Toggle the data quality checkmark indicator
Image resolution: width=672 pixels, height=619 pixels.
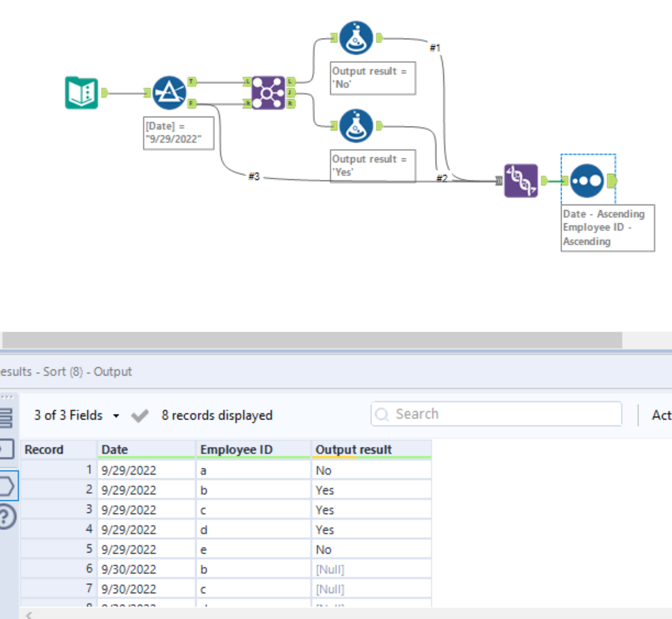click(140, 416)
